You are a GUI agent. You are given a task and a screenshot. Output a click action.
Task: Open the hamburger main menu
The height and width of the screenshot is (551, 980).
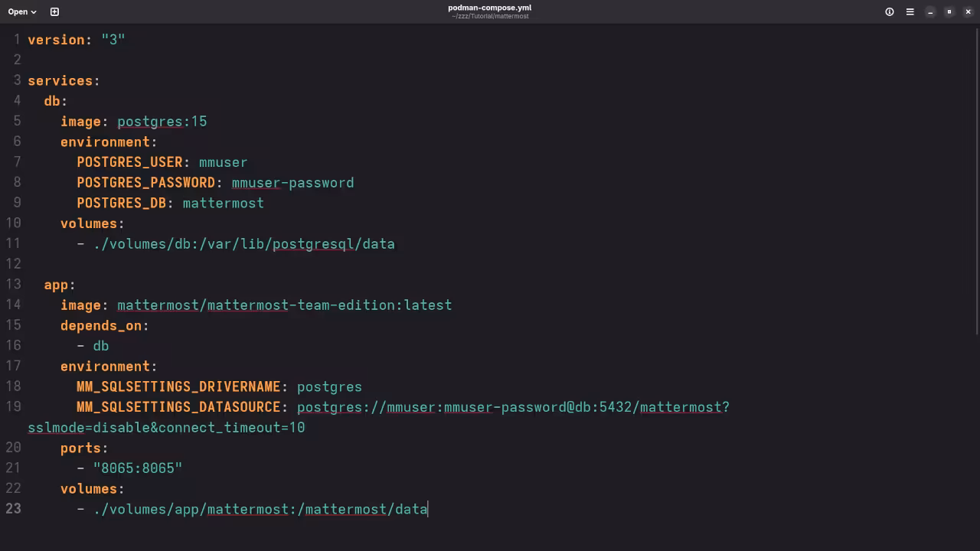(x=910, y=11)
